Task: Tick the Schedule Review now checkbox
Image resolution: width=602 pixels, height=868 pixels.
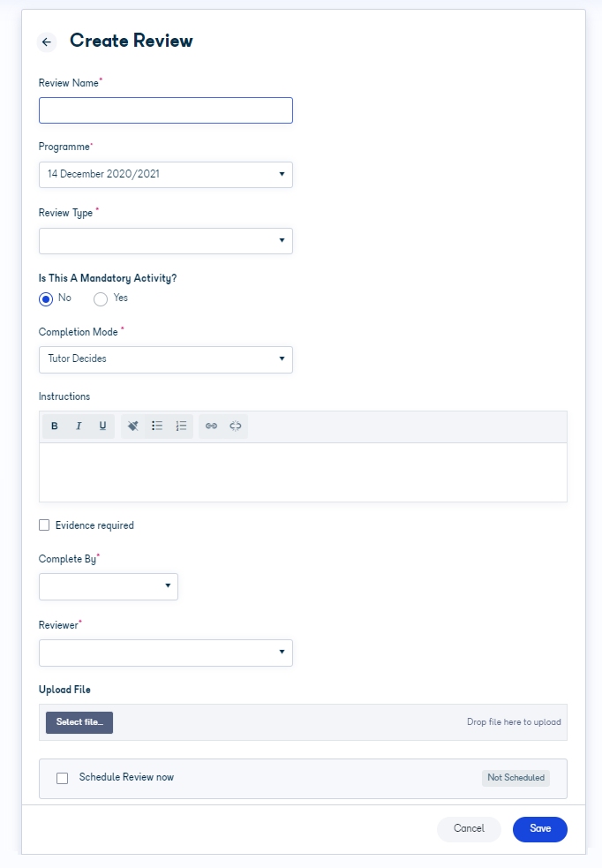Action: pyautogui.click(x=63, y=778)
